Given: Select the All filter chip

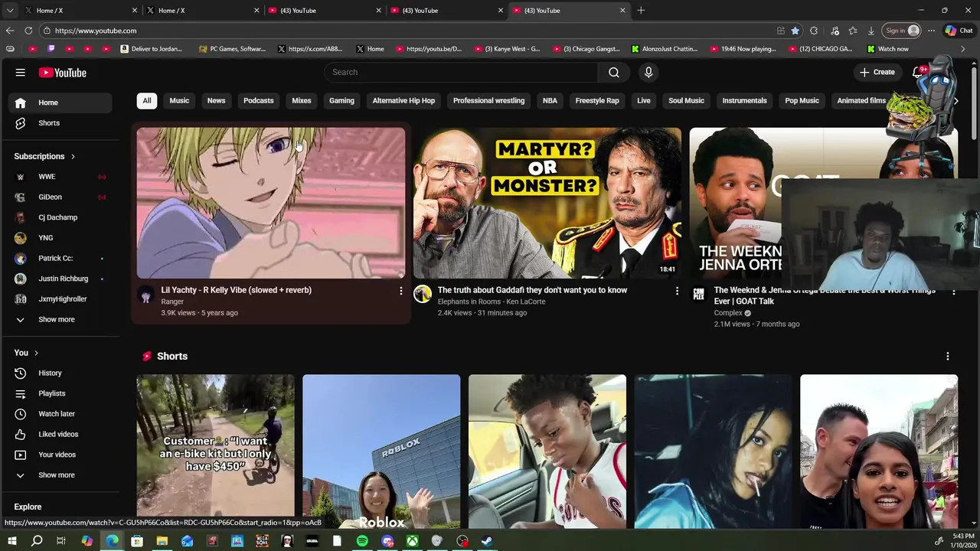Looking at the screenshot, I should [146, 100].
